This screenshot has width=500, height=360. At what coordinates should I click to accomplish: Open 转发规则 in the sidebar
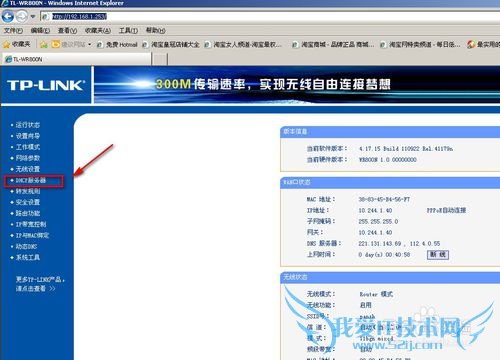[x=28, y=191]
